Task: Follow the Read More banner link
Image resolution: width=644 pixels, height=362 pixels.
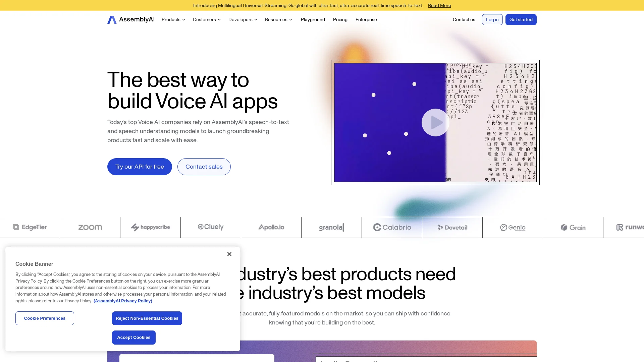Action: pyautogui.click(x=439, y=5)
